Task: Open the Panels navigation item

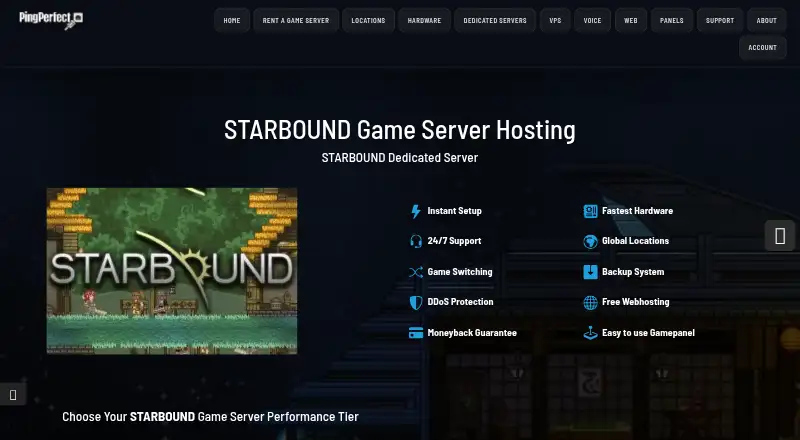Action: click(671, 20)
